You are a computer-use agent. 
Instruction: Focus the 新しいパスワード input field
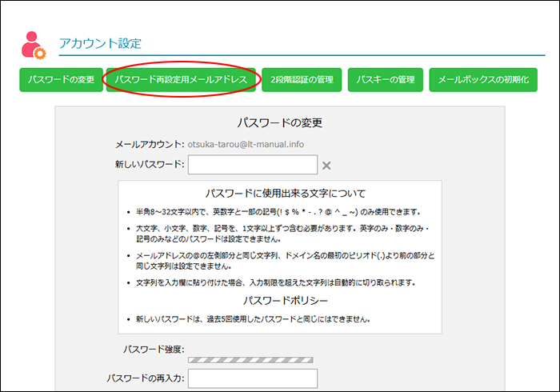click(253, 165)
